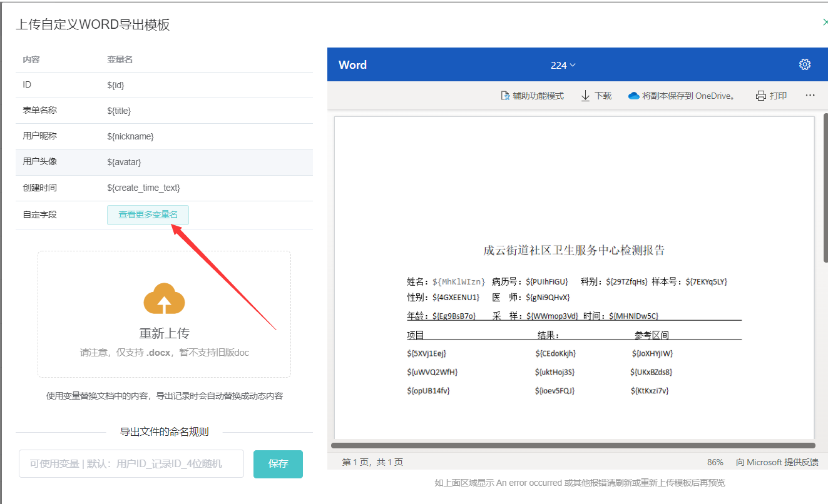Click the 向 Microsoft 提供反馈 link
Screen dimensions: 828x504
click(777, 462)
